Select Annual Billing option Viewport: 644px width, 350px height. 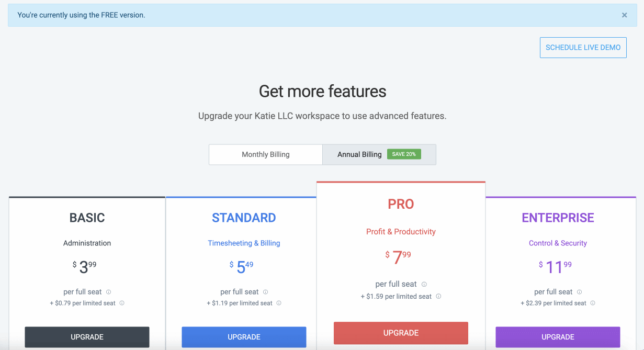pyautogui.click(x=359, y=155)
